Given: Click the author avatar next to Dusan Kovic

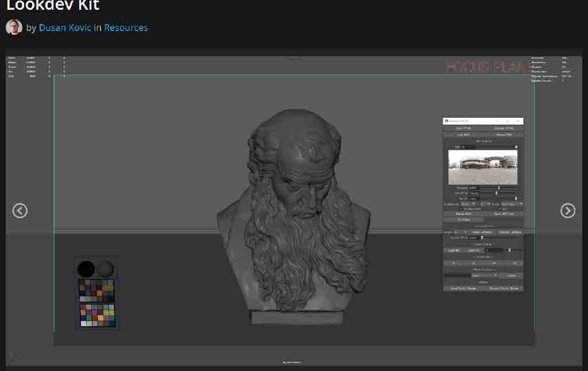Looking at the screenshot, I should 14,27.
